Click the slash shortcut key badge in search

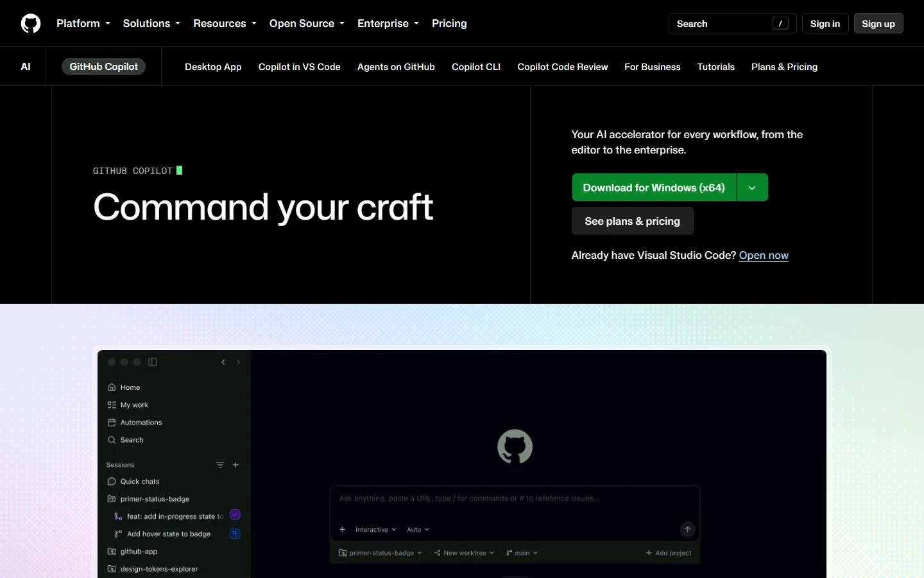(780, 23)
